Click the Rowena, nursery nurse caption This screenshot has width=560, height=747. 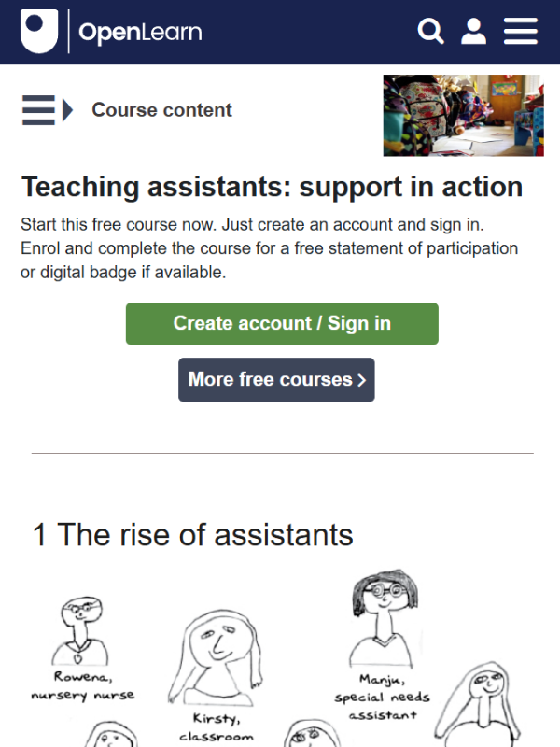click(x=83, y=686)
